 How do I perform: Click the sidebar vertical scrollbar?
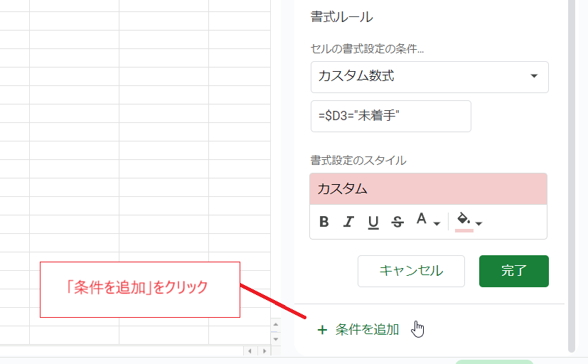[572, 176]
